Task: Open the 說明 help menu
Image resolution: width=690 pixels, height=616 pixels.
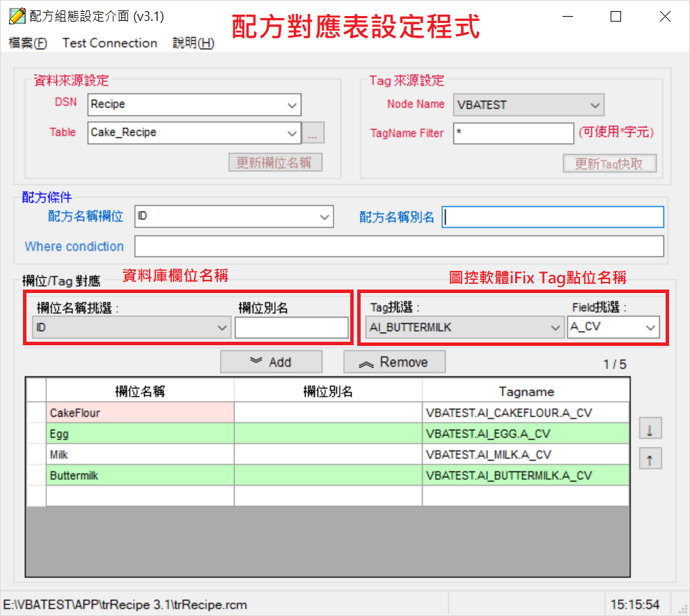Action: tap(193, 43)
